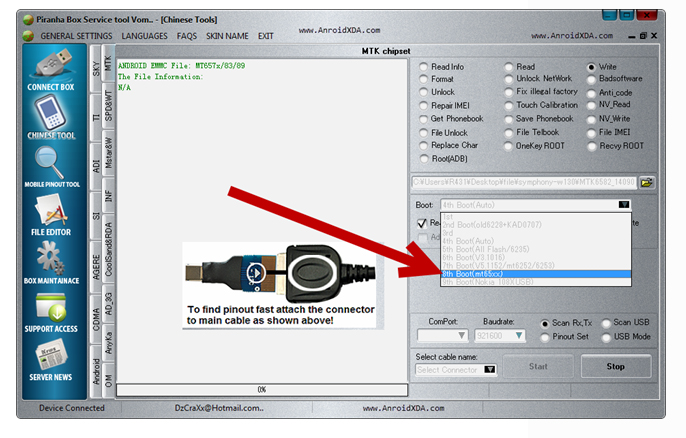The height and width of the screenshot is (438, 686).
Task: Collapse the Boot dropdown arrow
Action: pyautogui.click(x=624, y=205)
